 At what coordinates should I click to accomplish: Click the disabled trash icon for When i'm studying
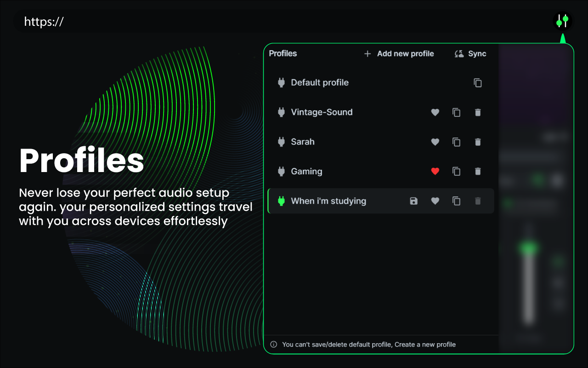point(478,201)
